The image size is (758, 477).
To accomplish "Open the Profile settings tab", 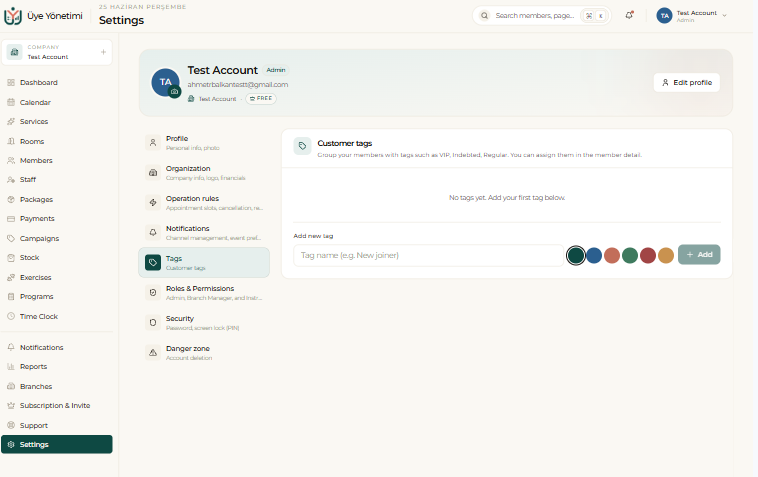I will pyautogui.click(x=204, y=143).
